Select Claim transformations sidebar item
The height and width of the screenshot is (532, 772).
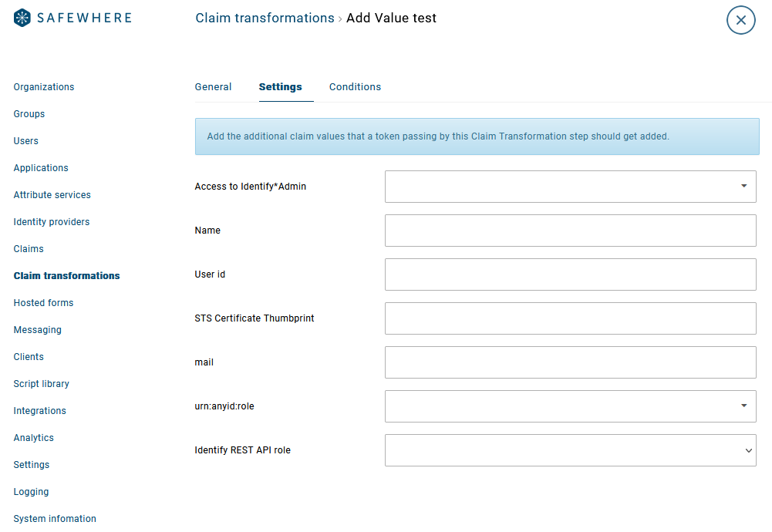click(66, 276)
